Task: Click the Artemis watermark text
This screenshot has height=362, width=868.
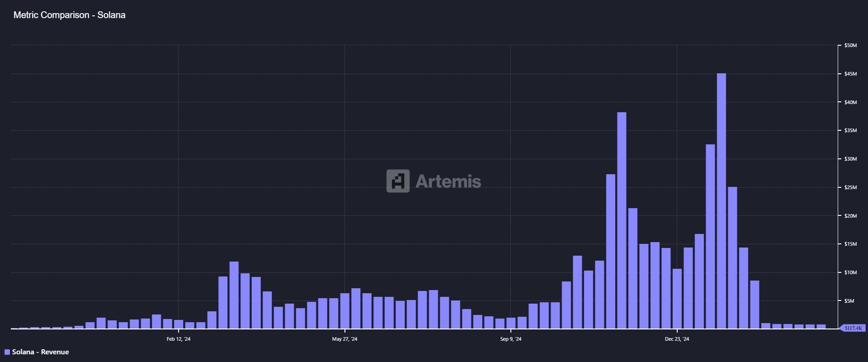Action: 448,181
